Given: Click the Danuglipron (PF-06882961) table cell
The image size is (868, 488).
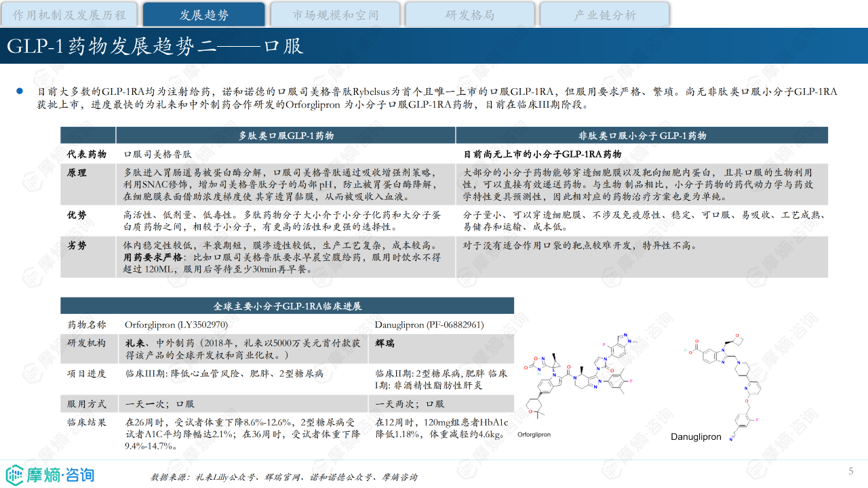Looking at the screenshot, I should pyautogui.click(x=429, y=325).
